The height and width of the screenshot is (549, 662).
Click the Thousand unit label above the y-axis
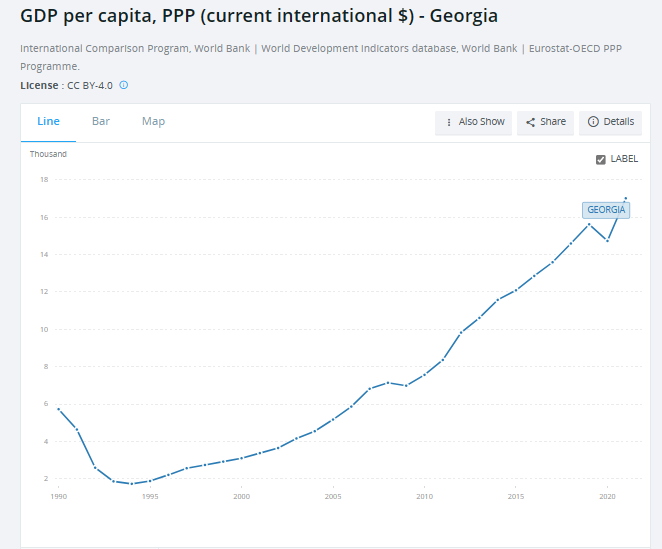(x=48, y=154)
